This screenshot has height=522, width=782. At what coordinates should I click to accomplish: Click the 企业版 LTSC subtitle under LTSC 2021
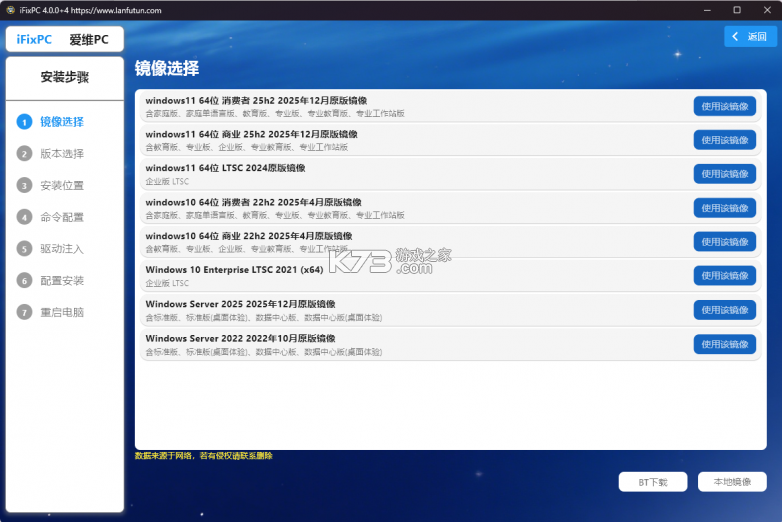coord(167,283)
